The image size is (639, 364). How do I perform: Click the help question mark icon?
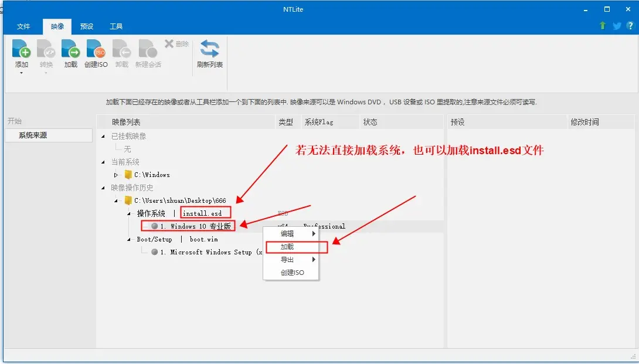pos(630,26)
